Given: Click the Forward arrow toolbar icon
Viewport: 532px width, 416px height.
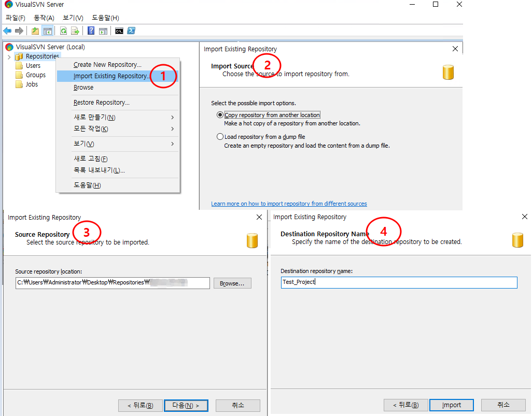Looking at the screenshot, I should tap(19, 31).
